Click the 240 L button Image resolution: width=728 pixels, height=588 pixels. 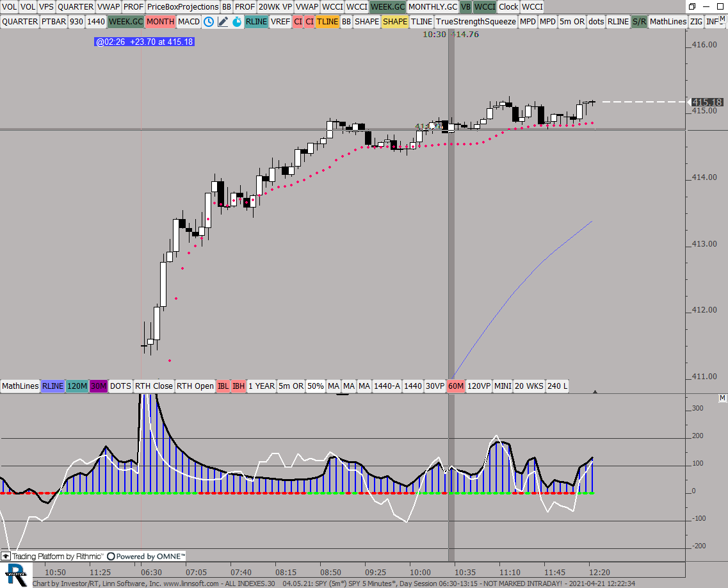click(557, 386)
